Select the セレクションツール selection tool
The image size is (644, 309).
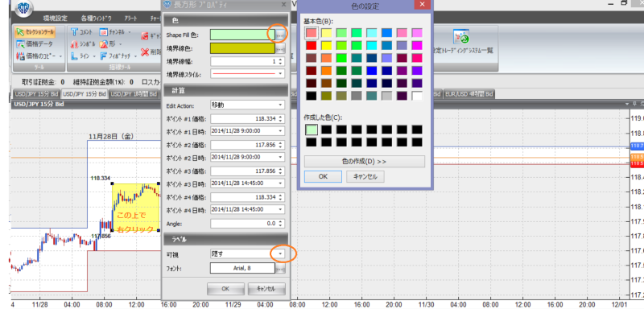(35, 31)
